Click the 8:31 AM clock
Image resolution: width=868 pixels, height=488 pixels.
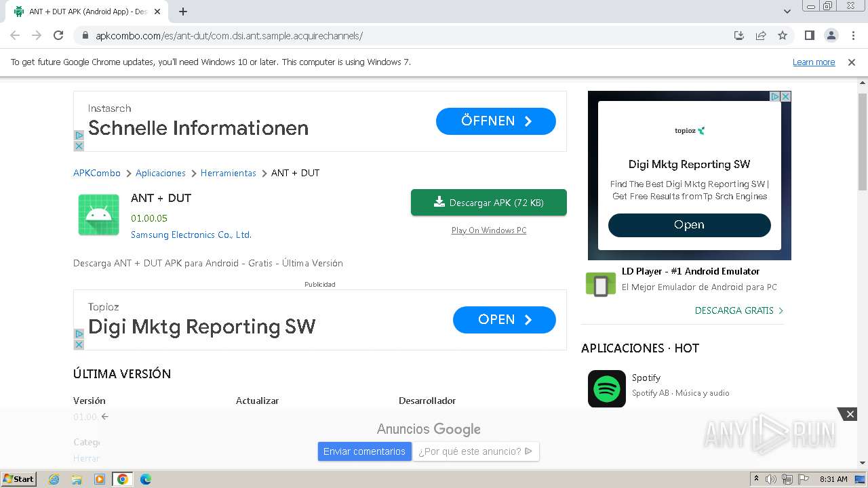pos(833,479)
